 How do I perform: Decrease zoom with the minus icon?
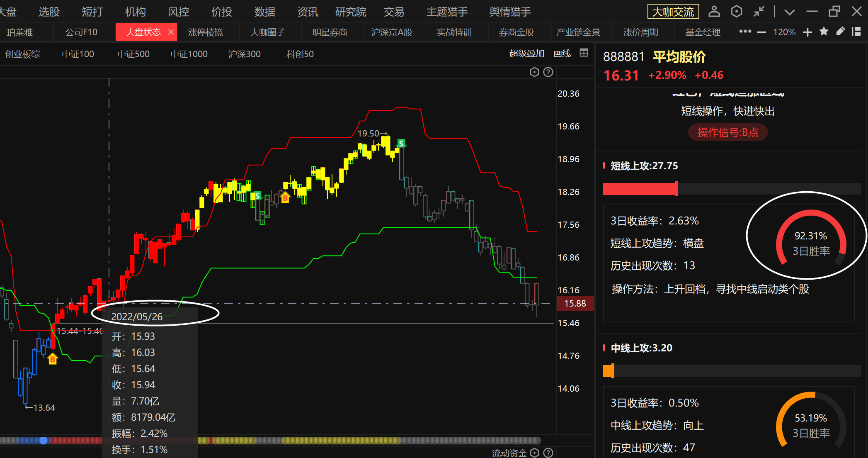click(x=761, y=32)
